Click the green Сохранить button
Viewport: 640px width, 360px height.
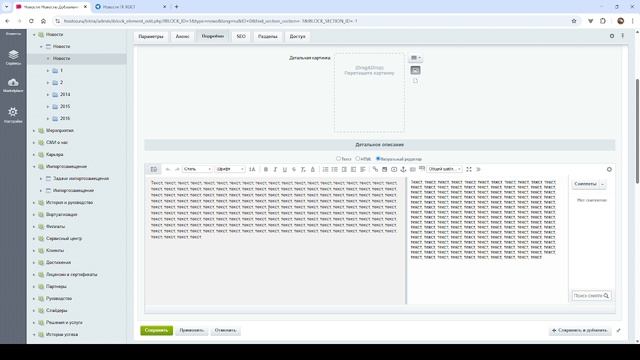[156, 330]
